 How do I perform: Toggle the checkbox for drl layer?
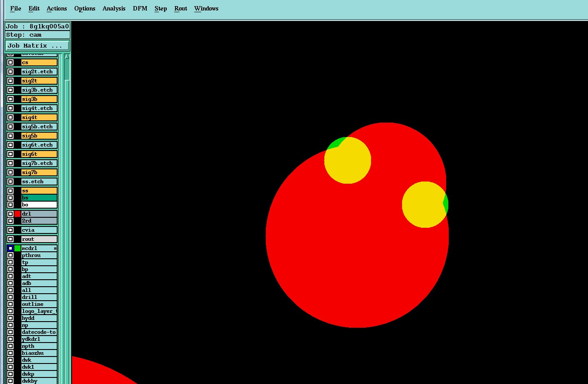(x=10, y=214)
